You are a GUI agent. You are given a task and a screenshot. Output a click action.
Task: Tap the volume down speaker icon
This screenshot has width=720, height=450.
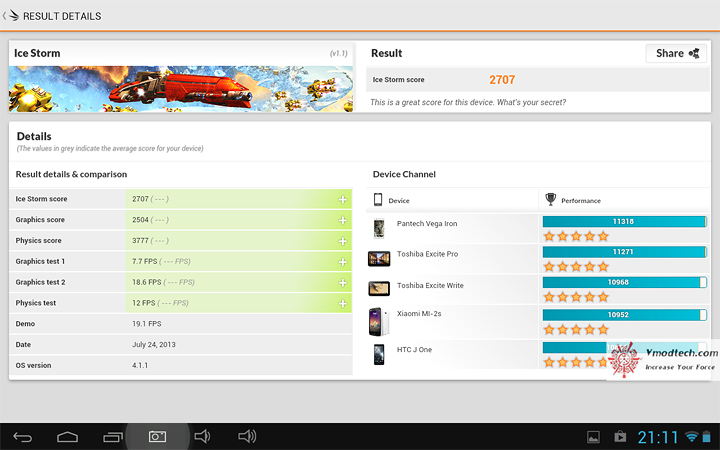[x=202, y=436]
